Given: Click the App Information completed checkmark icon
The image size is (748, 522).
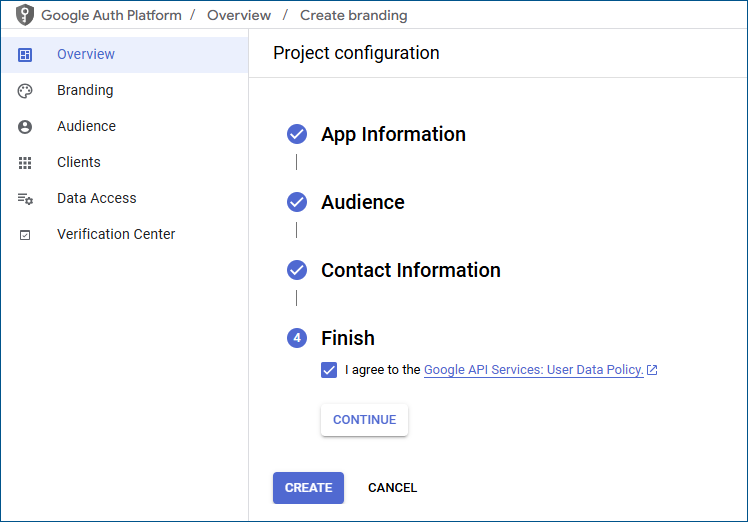Looking at the screenshot, I should tap(297, 134).
